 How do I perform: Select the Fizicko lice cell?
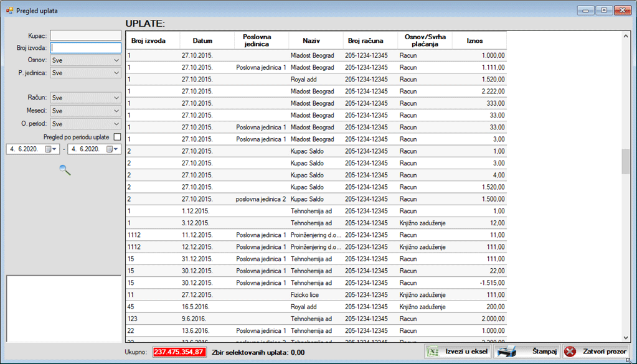pyautogui.click(x=316, y=295)
